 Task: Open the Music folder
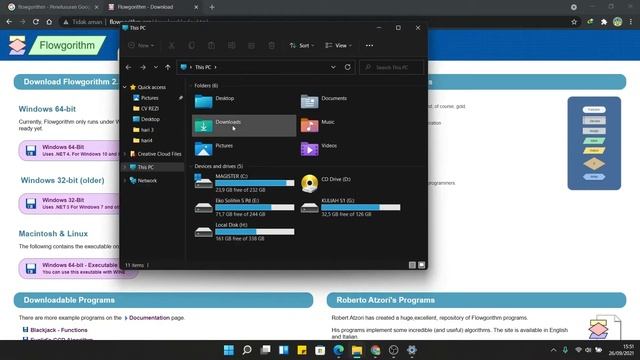pos(350,125)
